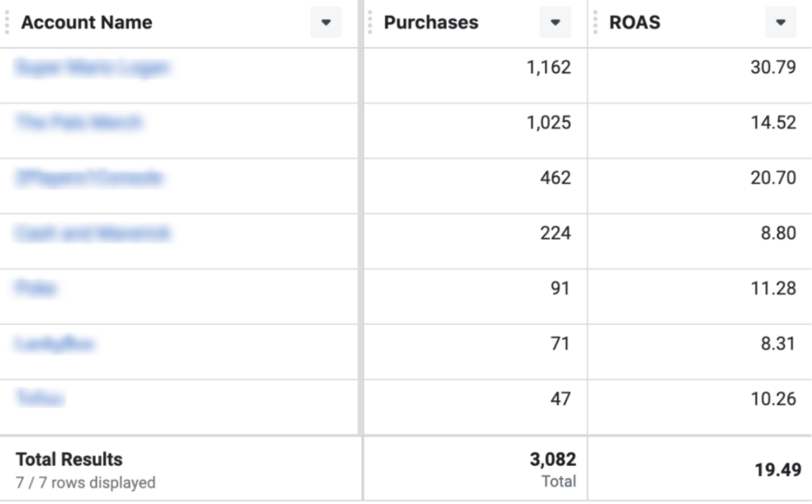812x504 pixels.
Task: Click the ROAS header label text
Action: [635, 22]
